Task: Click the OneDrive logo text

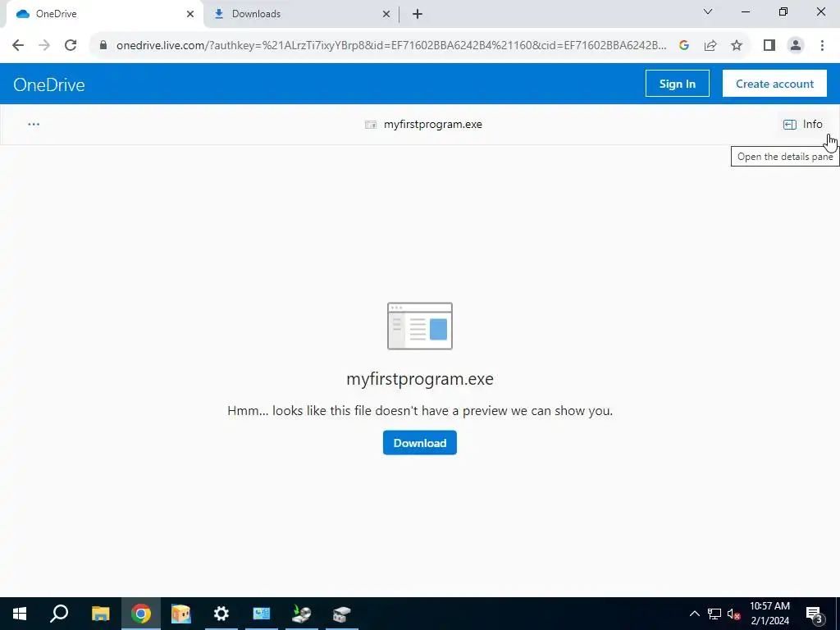Action: click(48, 84)
